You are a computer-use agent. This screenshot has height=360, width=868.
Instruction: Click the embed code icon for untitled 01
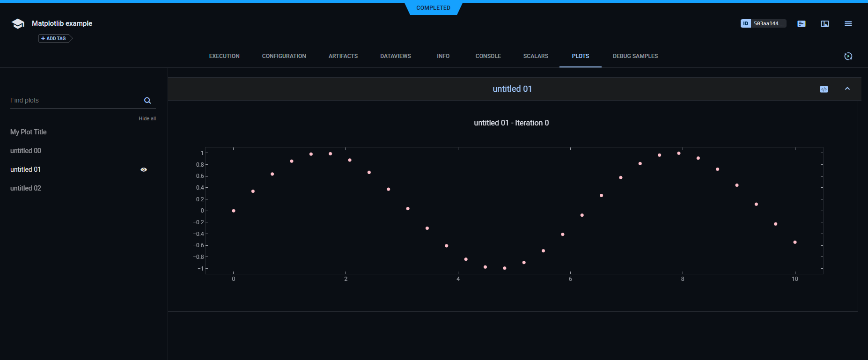[824, 89]
